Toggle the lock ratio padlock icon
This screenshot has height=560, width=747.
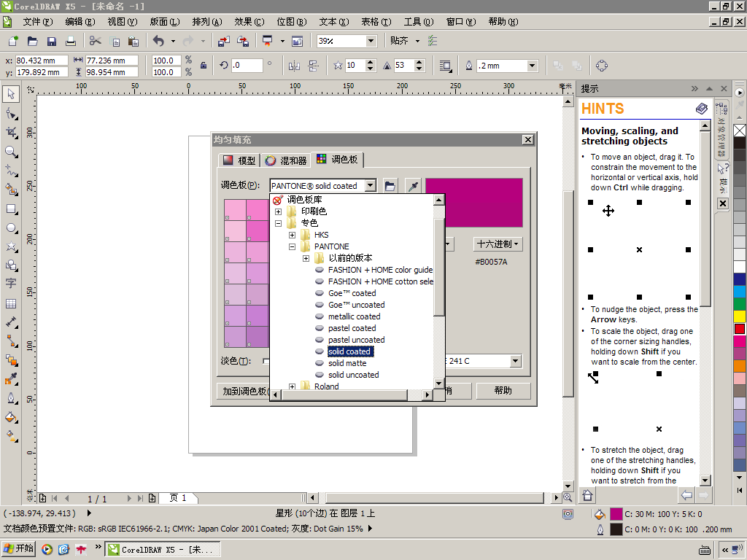204,66
